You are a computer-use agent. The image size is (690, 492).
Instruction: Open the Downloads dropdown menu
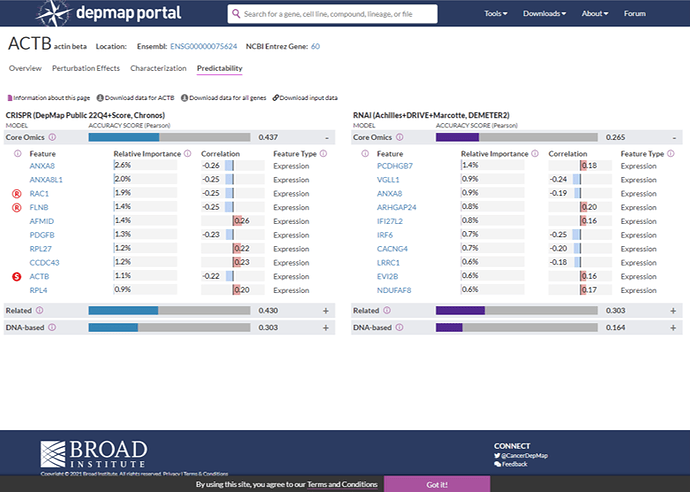tap(544, 14)
